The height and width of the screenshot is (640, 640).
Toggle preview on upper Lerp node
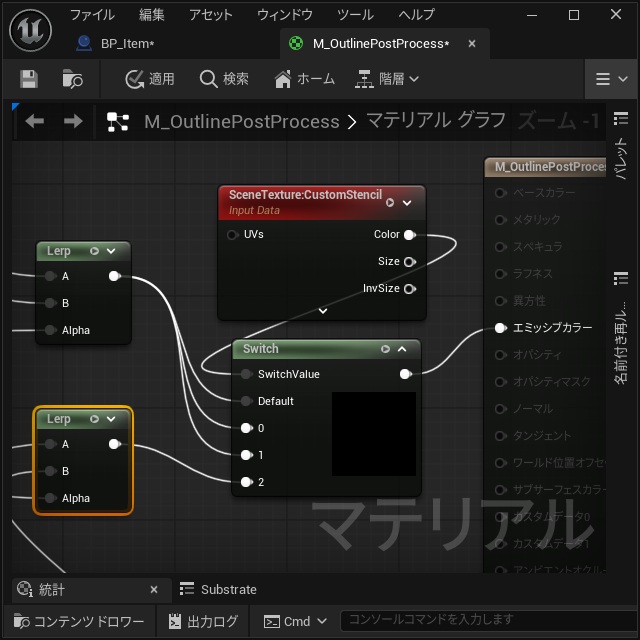pyautogui.click(x=94, y=251)
